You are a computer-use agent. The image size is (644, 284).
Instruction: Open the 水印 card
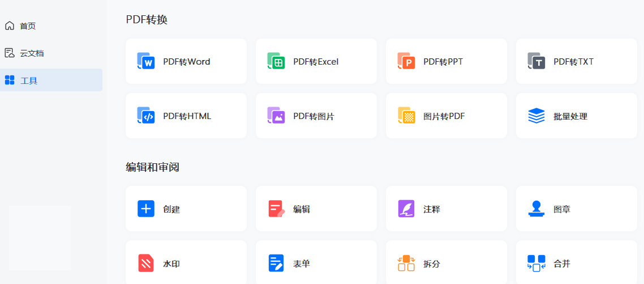tap(186, 262)
